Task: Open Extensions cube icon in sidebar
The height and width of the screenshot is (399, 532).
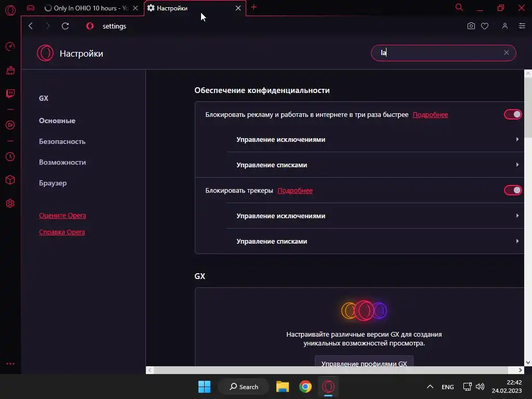Action: [10, 180]
